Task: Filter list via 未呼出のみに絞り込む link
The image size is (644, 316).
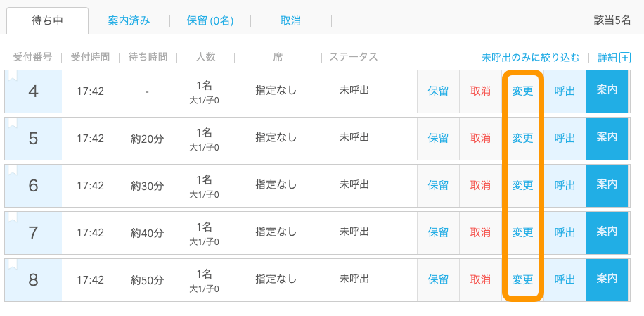Action: [x=530, y=58]
